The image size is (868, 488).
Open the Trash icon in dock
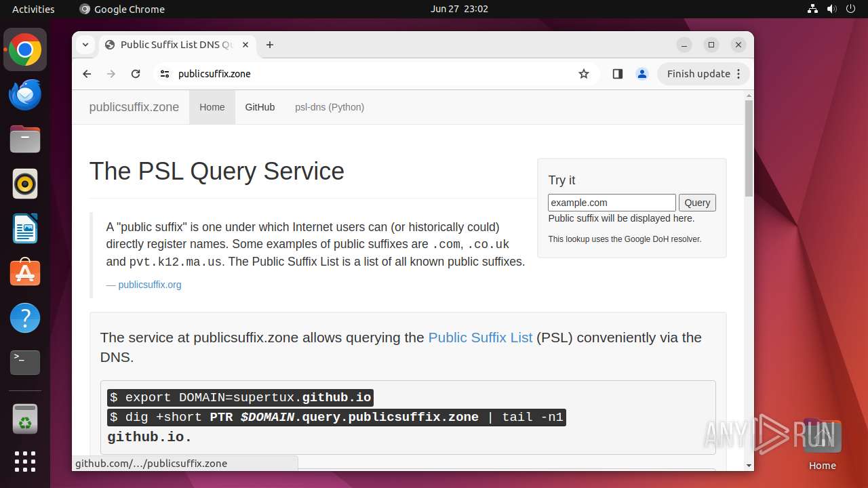[x=25, y=419]
